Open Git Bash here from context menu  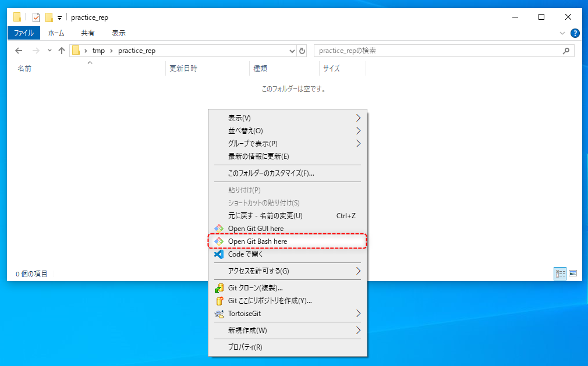pos(288,241)
